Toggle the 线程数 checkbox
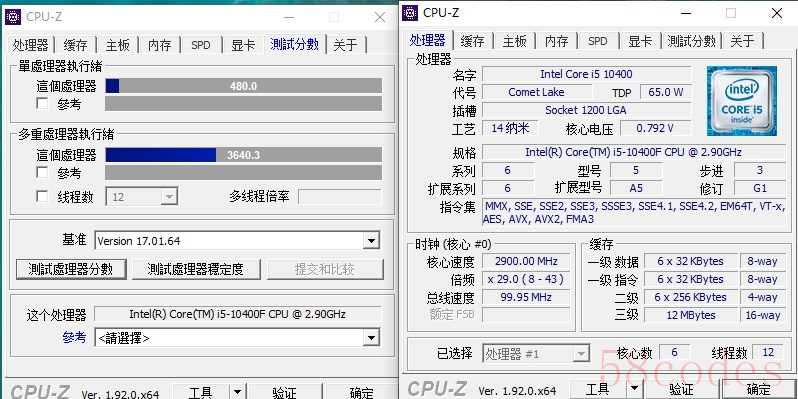Viewport: 798px width, 399px height. [x=42, y=196]
